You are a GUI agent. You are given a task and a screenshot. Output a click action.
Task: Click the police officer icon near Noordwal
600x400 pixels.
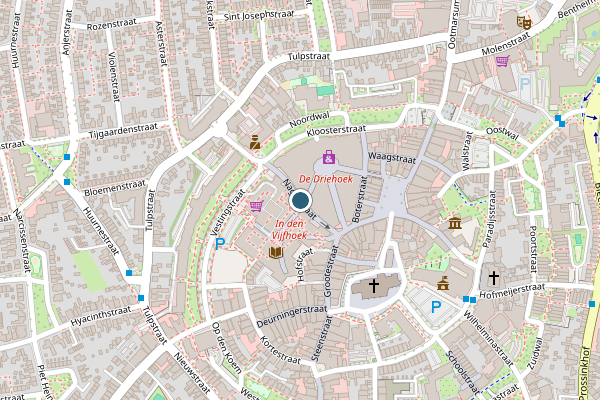pyautogui.click(x=255, y=142)
